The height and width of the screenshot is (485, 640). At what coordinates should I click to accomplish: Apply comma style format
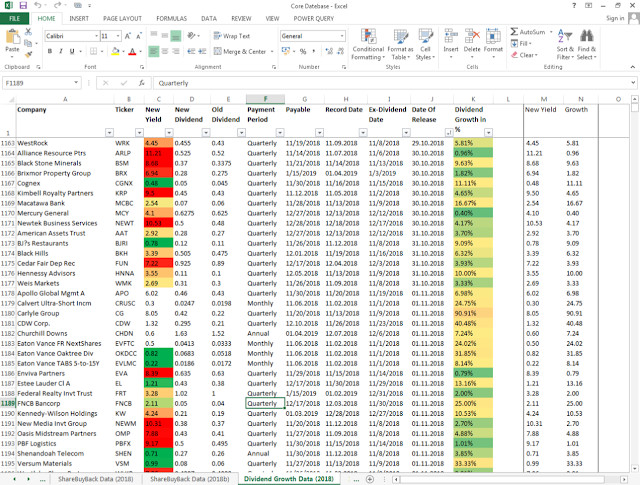313,51
